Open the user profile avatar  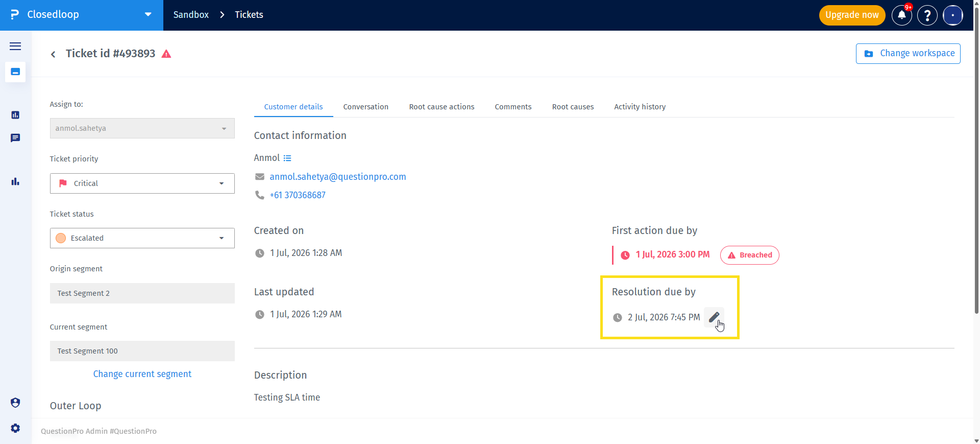953,15
